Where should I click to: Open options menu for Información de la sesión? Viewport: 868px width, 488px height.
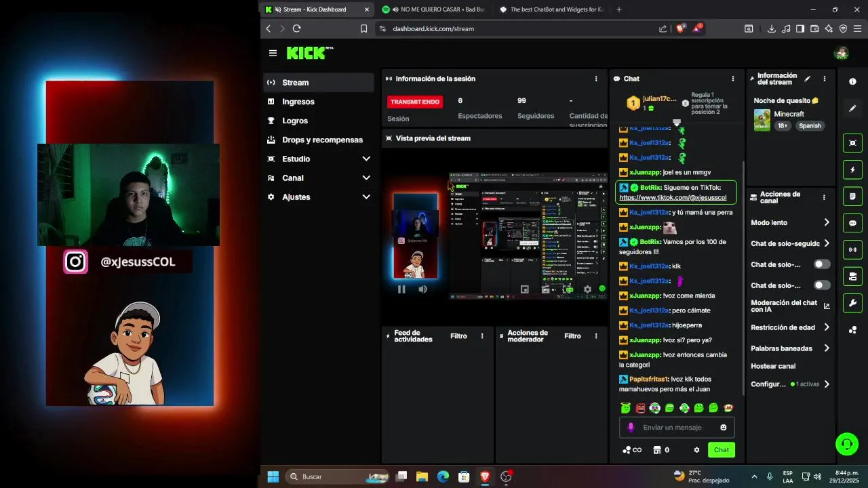[596, 79]
